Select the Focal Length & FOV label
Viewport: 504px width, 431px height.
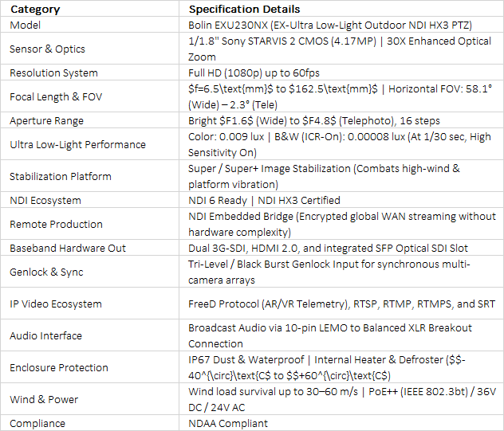pyautogui.click(x=89, y=96)
